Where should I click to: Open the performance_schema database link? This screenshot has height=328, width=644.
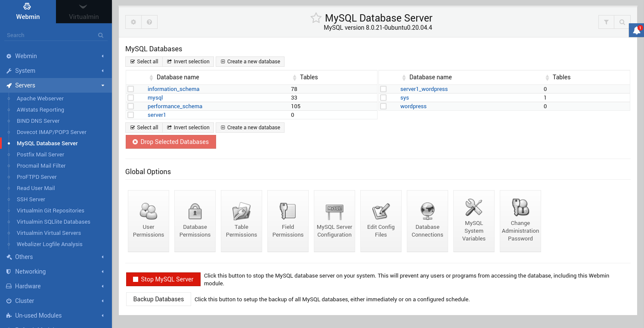tap(175, 106)
